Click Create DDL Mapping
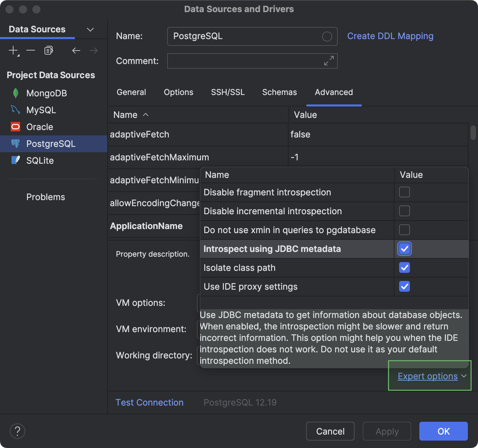 tap(390, 36)
